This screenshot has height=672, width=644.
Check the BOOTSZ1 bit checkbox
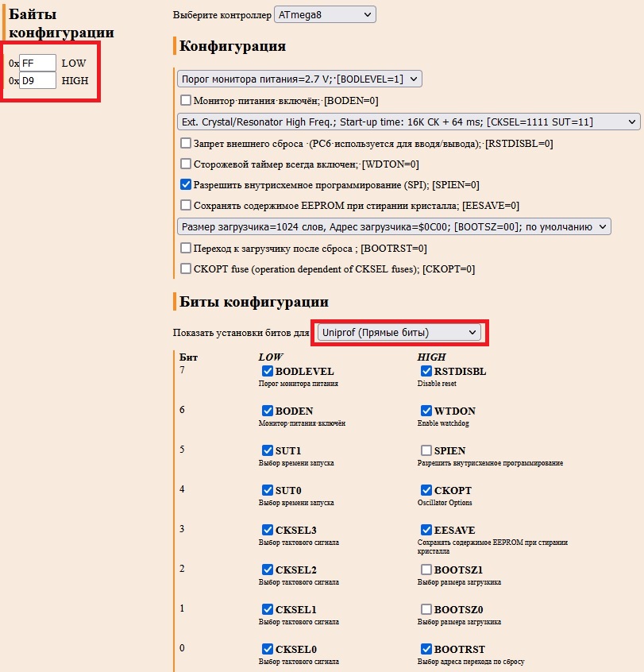point(426,570)
